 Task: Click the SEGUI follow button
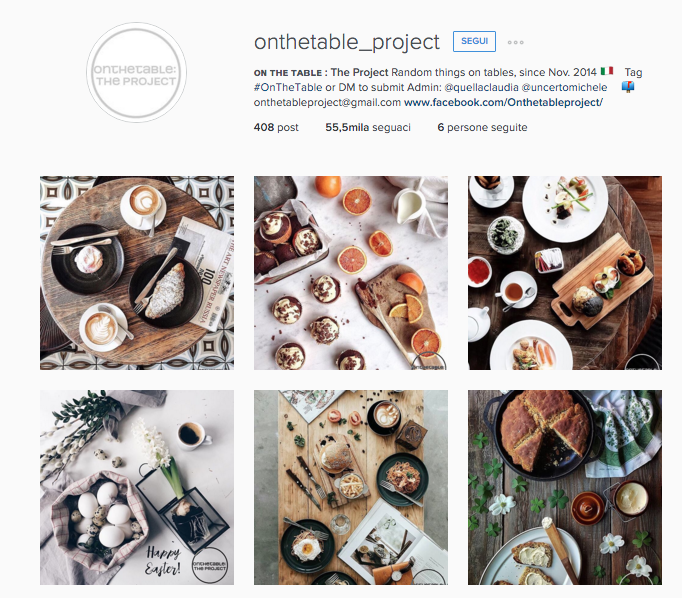tap(474, 41)
